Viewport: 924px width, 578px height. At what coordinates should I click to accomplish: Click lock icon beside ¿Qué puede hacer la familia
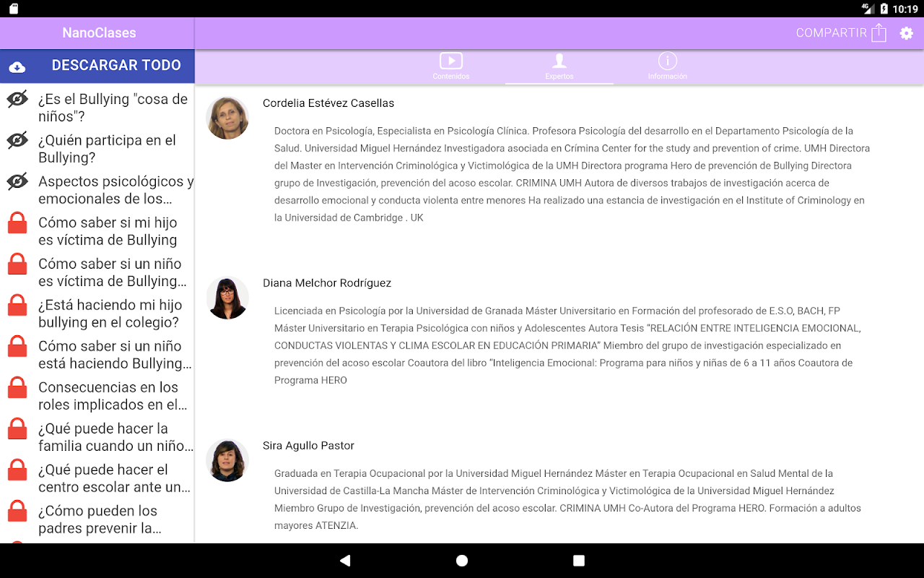17,429
